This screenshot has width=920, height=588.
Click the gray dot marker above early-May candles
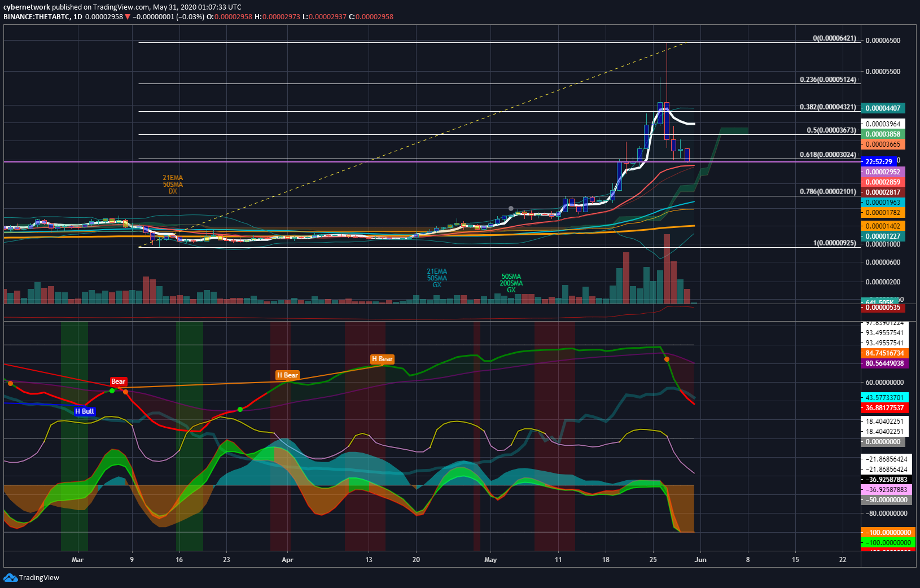tap(511, 209)
